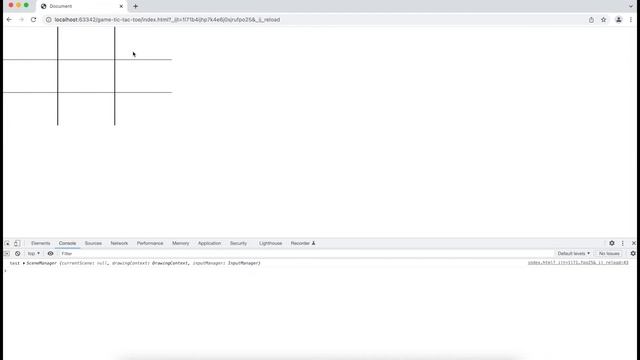This screenshot has width=640, height=360.
Task: Clear the console with the clear icon
Action: coord(18,253)
